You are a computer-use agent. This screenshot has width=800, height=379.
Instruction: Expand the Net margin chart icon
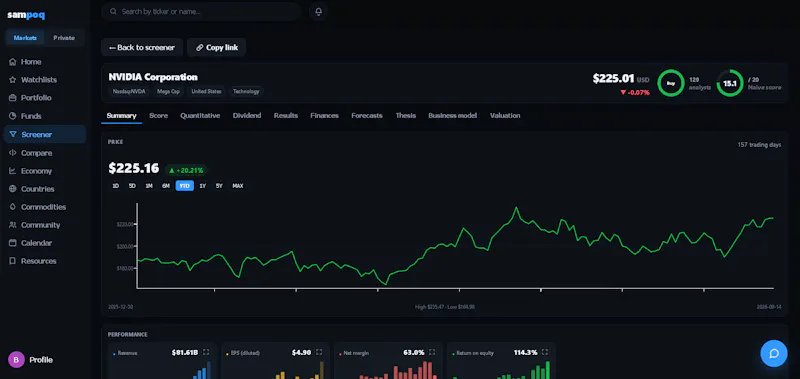pos(432,352)
